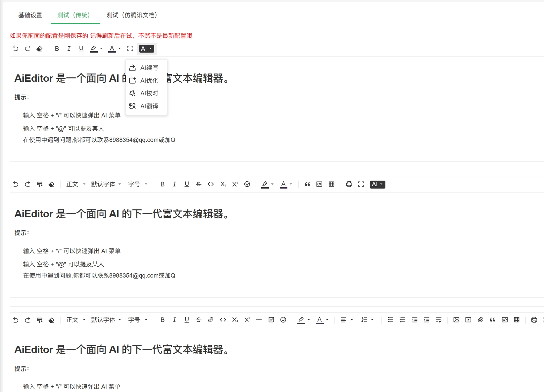Undo in the middle editor toolbar

click(16, 184)
